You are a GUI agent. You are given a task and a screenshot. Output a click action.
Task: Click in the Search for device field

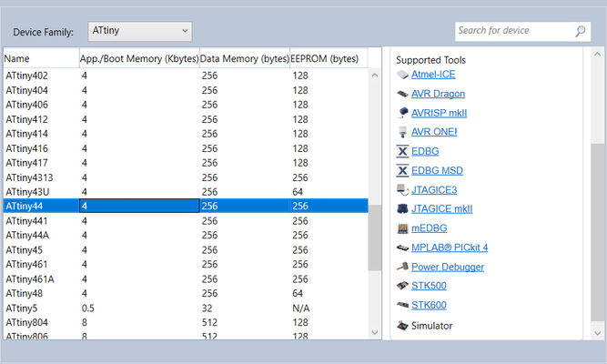coord(514,31)
